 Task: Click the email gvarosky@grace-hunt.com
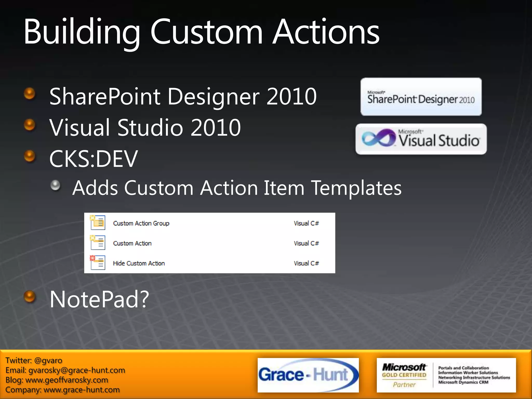(x=77, y=370)
